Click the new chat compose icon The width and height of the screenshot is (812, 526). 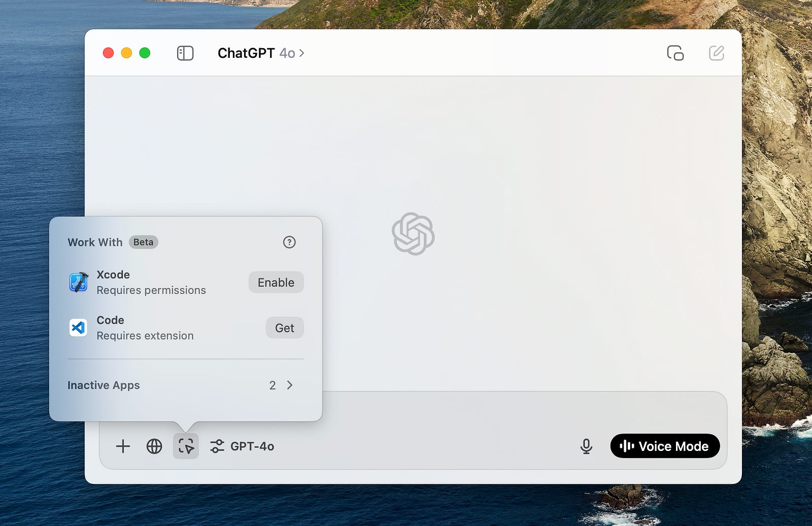coord(717,52)
